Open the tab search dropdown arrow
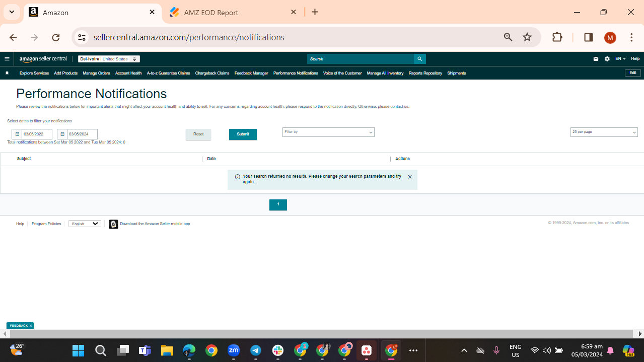 pyautogui.click(x=12, y=12)
